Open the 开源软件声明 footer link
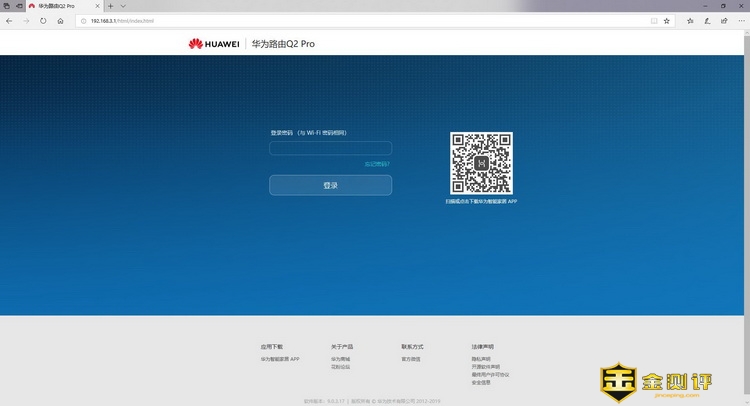Screen dimensions: 750x406 (x=485, y=367)
